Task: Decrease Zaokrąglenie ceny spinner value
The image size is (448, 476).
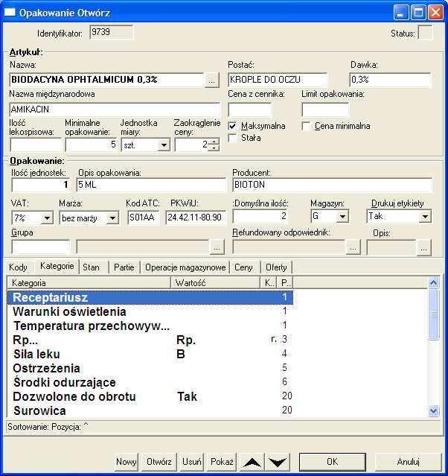Action: (x=214, y=147)
